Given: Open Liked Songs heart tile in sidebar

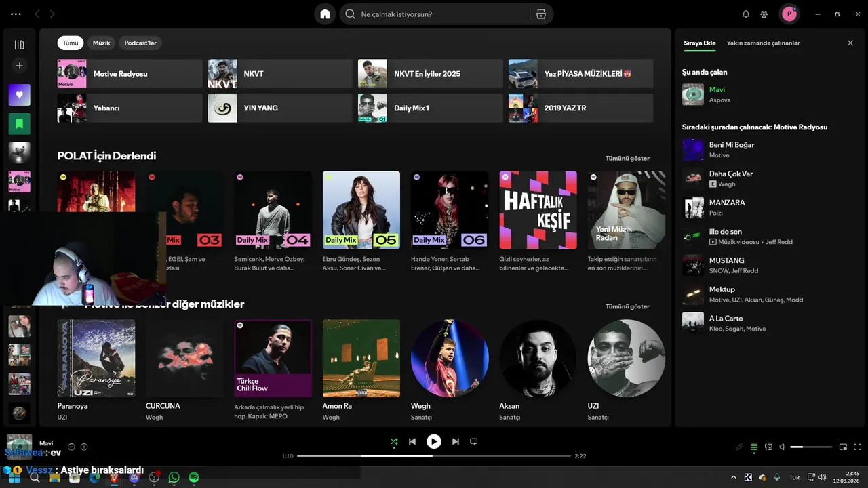Looking at the screenshot, I should [x=19, y=95].
